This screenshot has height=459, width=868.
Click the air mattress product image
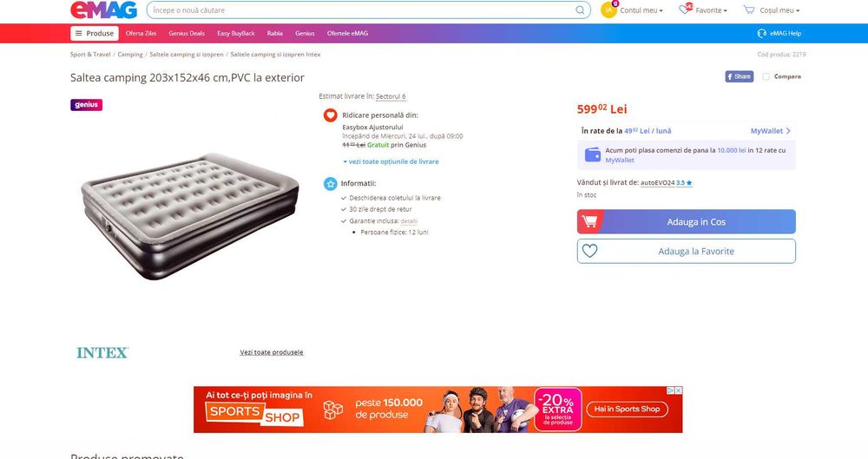[x=190, y=216]
